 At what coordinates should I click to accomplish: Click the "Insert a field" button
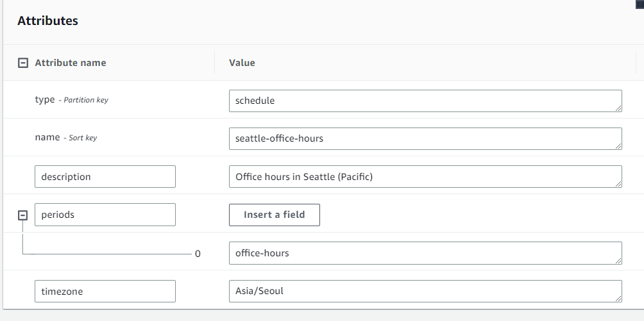[x=274, y=215]
